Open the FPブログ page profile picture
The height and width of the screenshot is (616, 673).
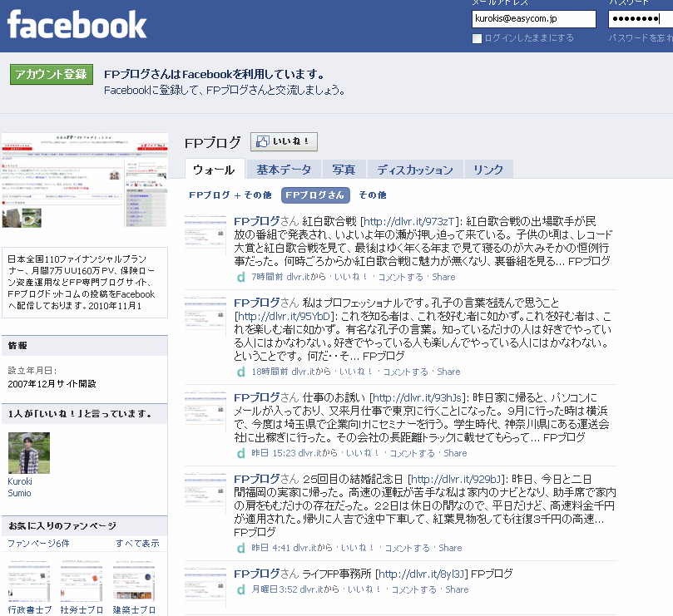[x=85, y=180]
